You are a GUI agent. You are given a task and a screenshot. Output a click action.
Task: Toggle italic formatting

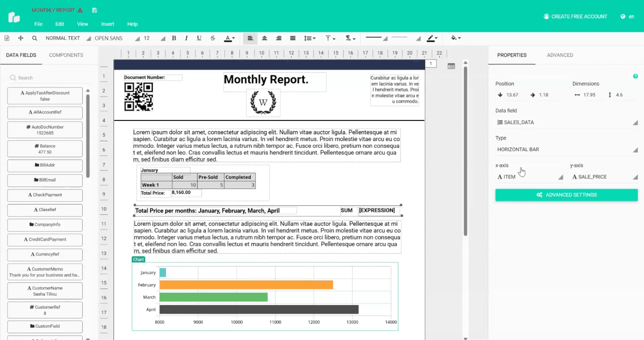pyautogui.click(x=186, y=38)
